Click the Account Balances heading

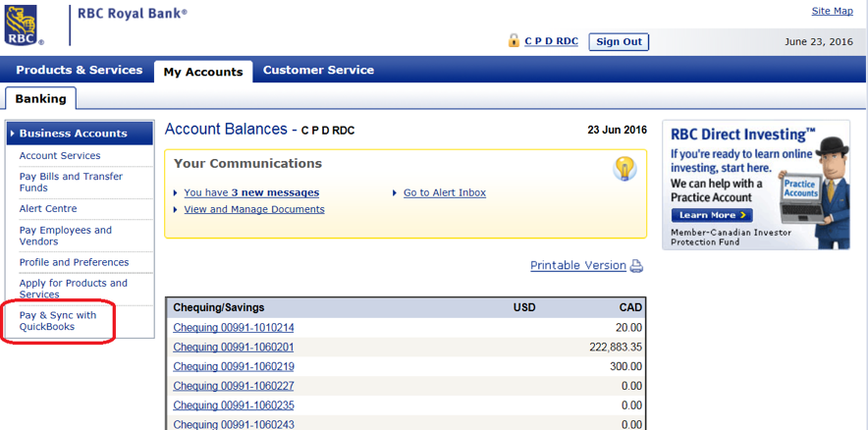pyautogui.click(x=227, y=130)
